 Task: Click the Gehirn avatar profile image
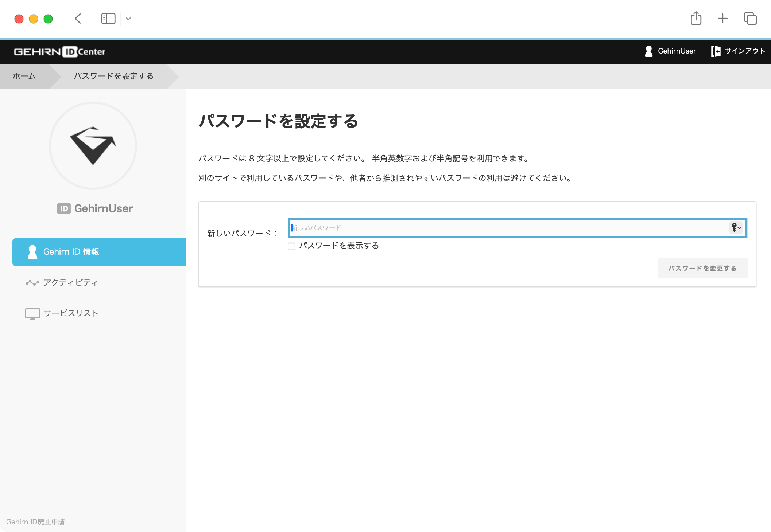coord(93,146)
